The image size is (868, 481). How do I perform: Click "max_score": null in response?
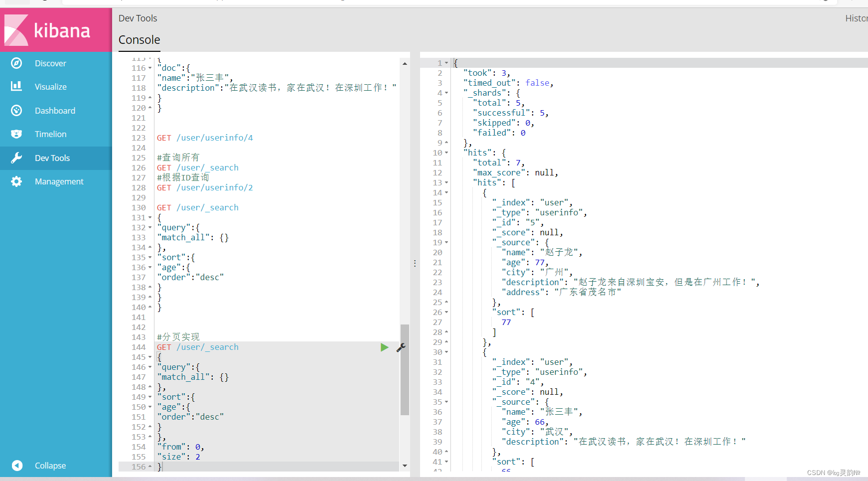tap(516, 172)
